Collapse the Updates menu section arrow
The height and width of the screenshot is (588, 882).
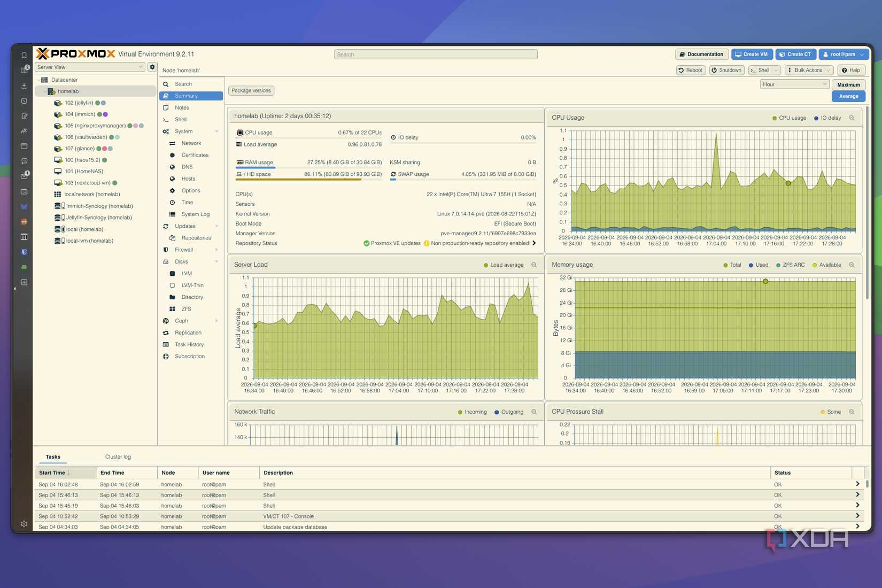click(216, 226)
